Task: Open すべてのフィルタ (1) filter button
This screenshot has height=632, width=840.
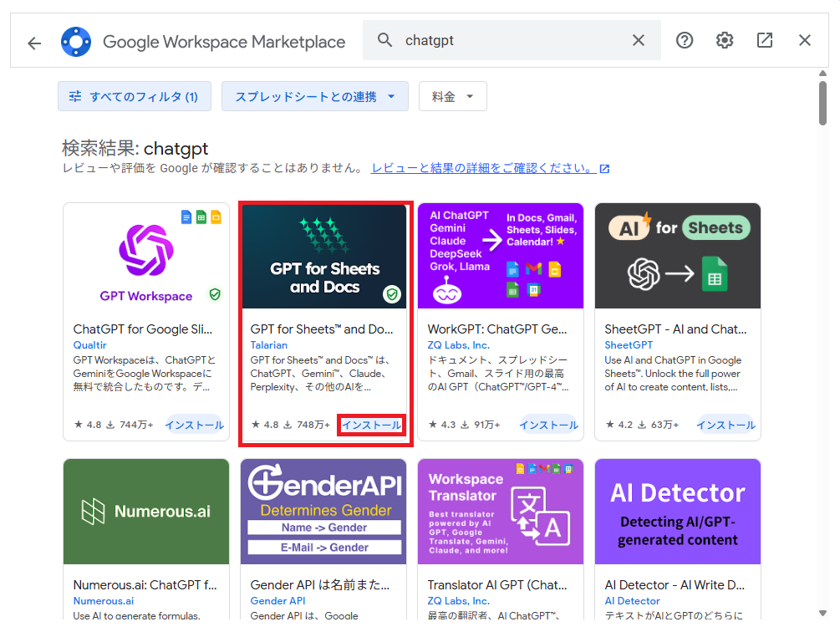Action: (135, 96)
